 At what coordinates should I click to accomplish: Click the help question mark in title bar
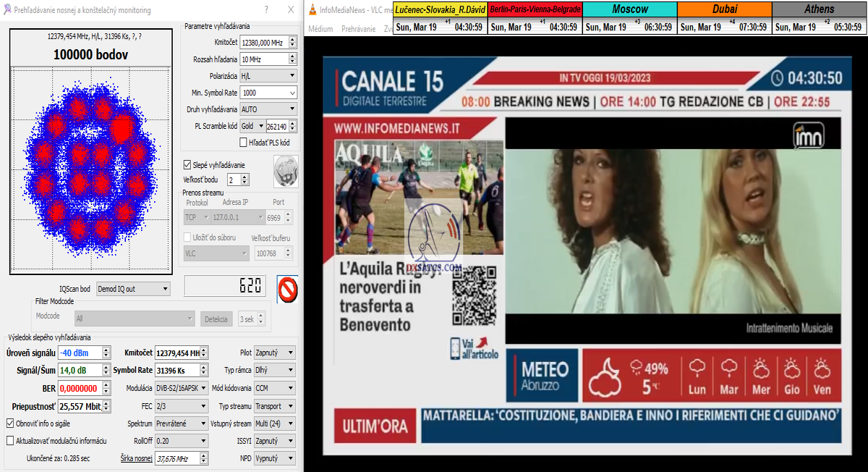[266, 10]
